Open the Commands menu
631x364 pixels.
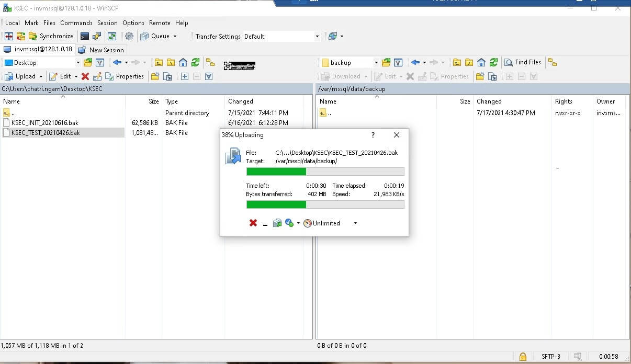[x=76, y=22]
